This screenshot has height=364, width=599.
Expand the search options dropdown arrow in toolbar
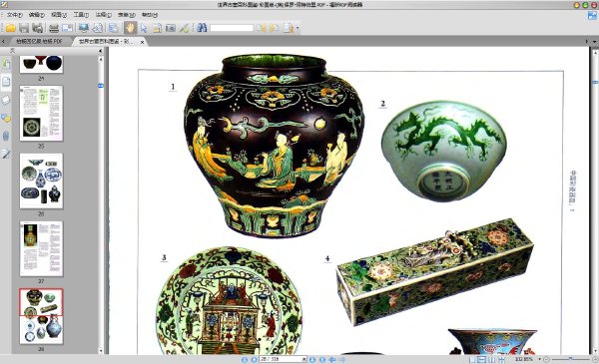[298, 28]
